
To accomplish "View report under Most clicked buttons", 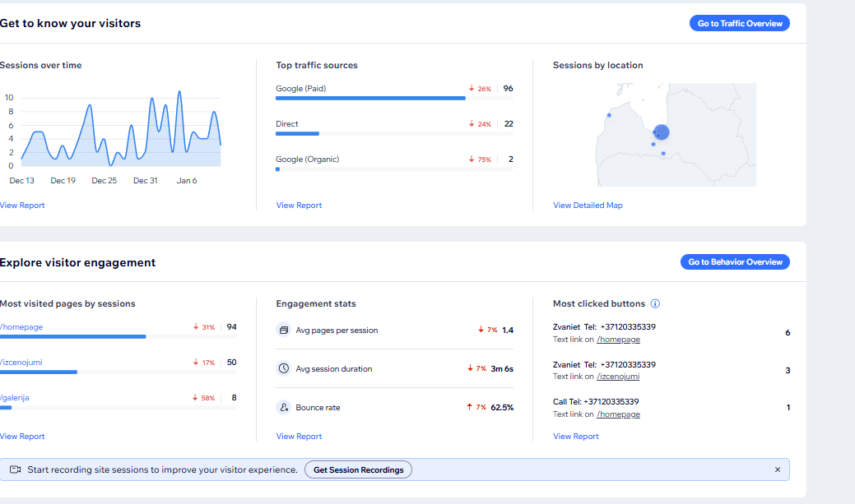I will [576, 437].
